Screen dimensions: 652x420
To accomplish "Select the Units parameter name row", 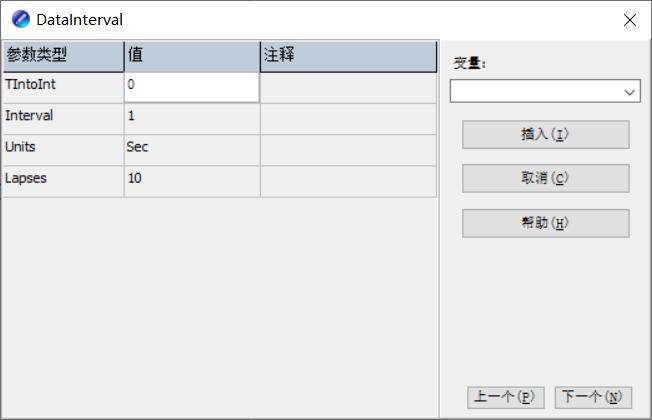I will pyautogui.click(x=63, y=148).
